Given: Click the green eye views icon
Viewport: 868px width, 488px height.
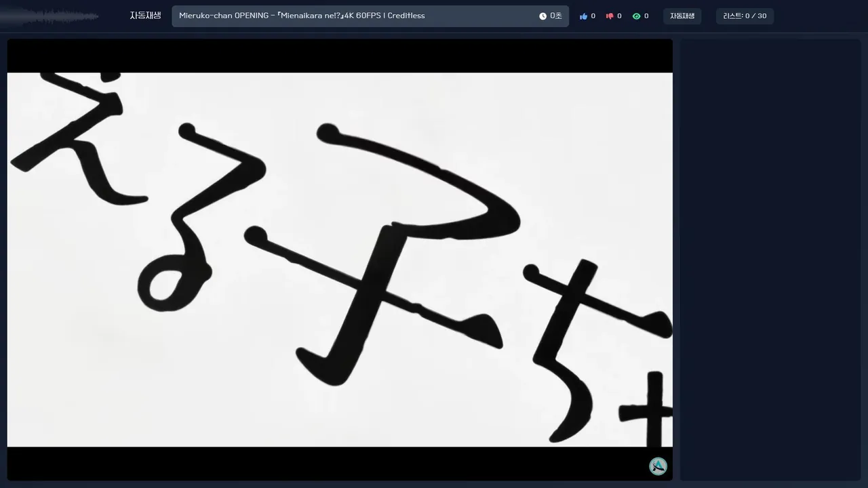Looking at the screenshot, I should (x=636, y=16).
